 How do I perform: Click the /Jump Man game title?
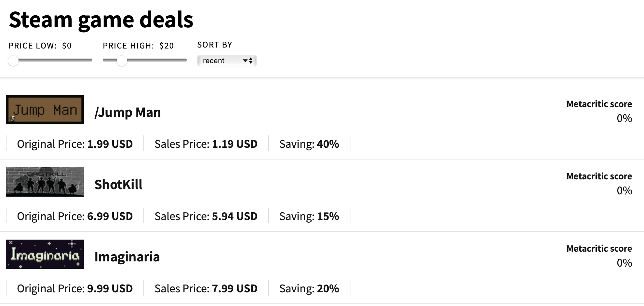pyautogui.click(x=127, y=112)
